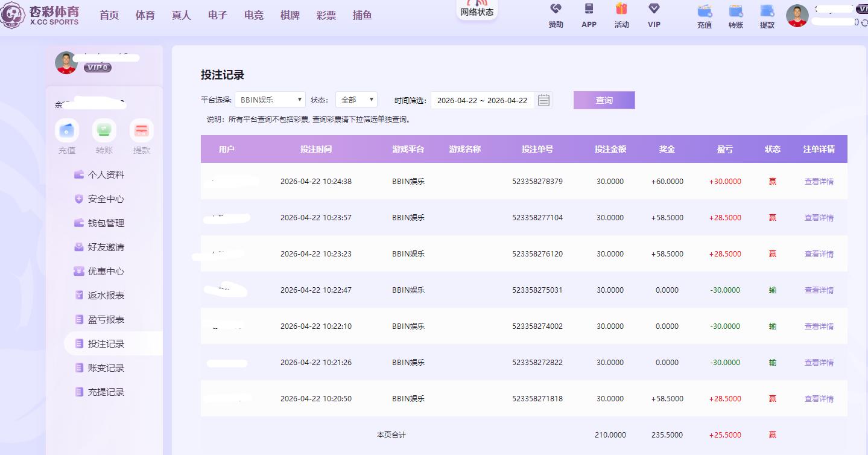
Task: Select 安全中心 in the sidebar menu
Action: (106, 199)
